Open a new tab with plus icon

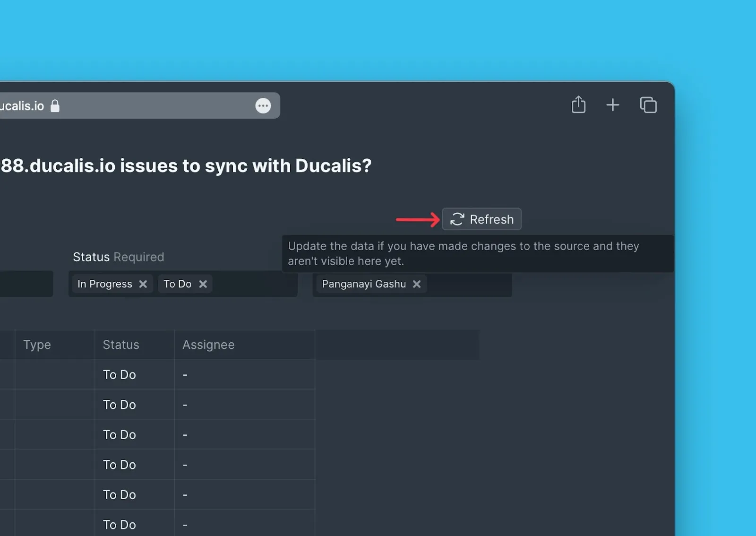click(612, 104)
